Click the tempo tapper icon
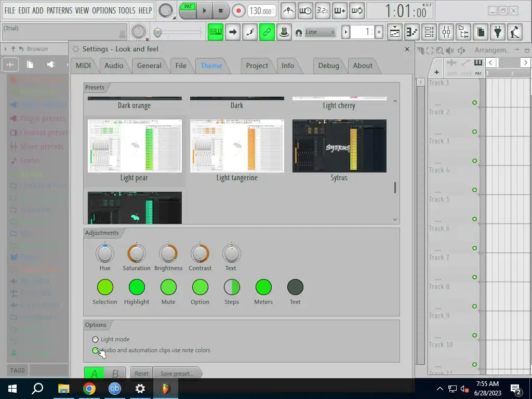Screen dimensions: 532x399 pos(515,32)
